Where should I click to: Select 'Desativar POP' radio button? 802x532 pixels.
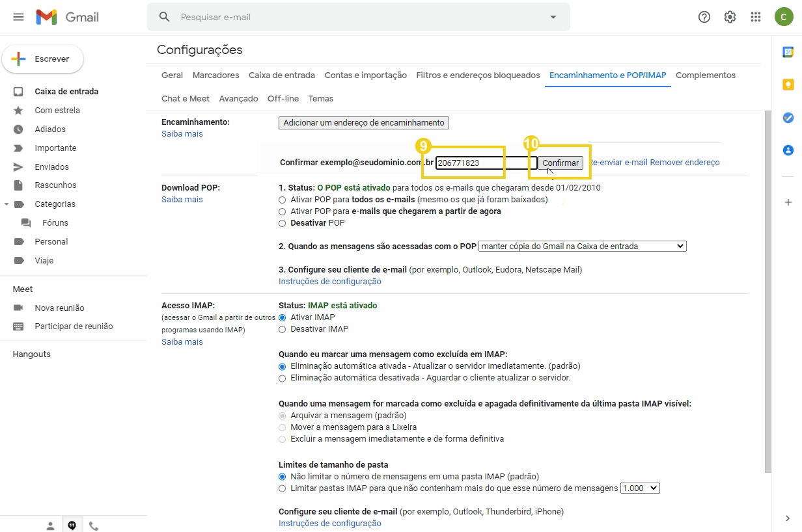[282, 223]
